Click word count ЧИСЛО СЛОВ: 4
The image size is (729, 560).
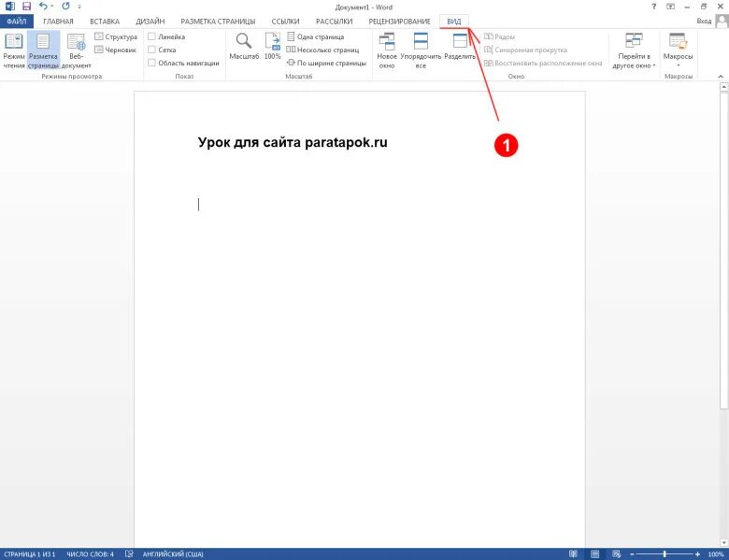coord(91,554)
